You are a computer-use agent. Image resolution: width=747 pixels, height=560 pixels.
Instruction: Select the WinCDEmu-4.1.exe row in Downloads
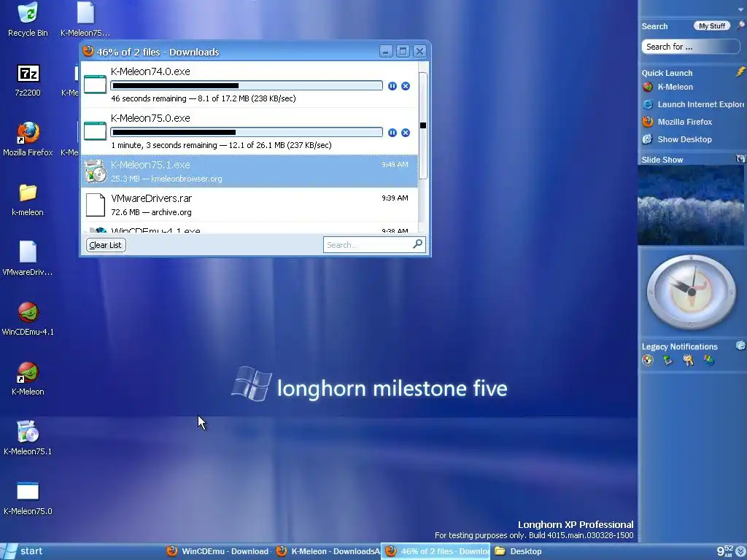pos(249,228)
